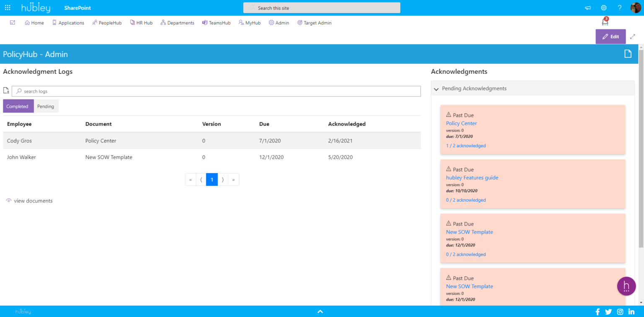Screen dimensions: 644x317
Task: Open the TeamsHub navigation item
Action: pyautogui.click(x=216, y=23)
